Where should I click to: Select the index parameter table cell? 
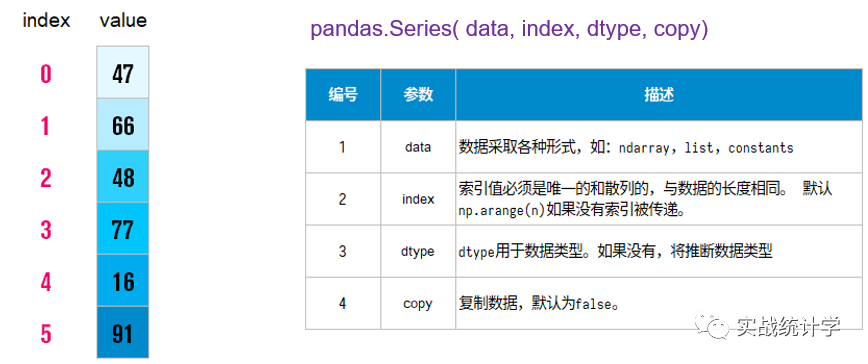(x=418, y=199)
